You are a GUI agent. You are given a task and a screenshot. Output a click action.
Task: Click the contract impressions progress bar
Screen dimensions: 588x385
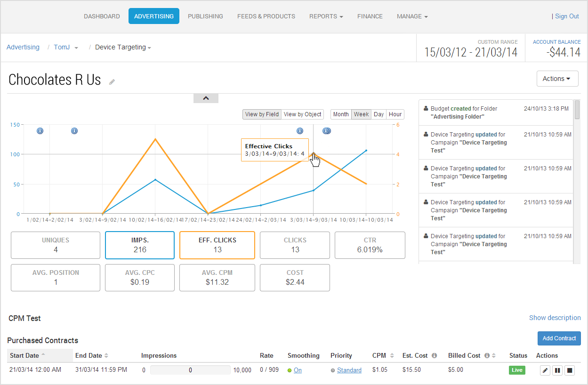[190, 370]
